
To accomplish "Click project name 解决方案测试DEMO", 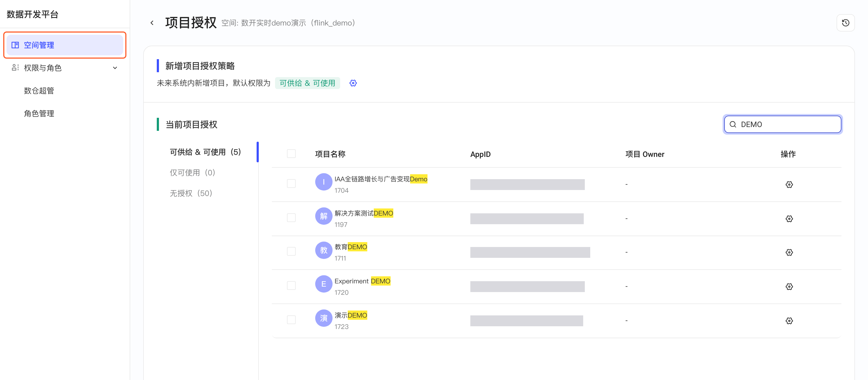I will (x=364, y=213).
